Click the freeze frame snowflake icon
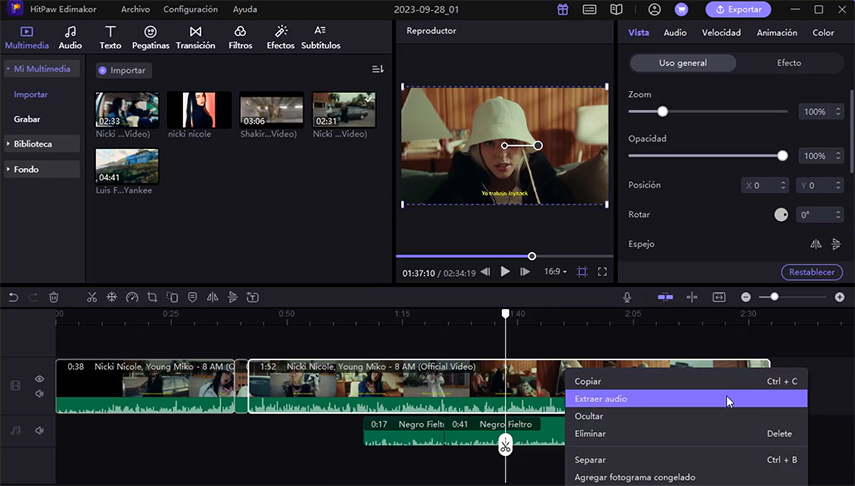 point(111,297)
